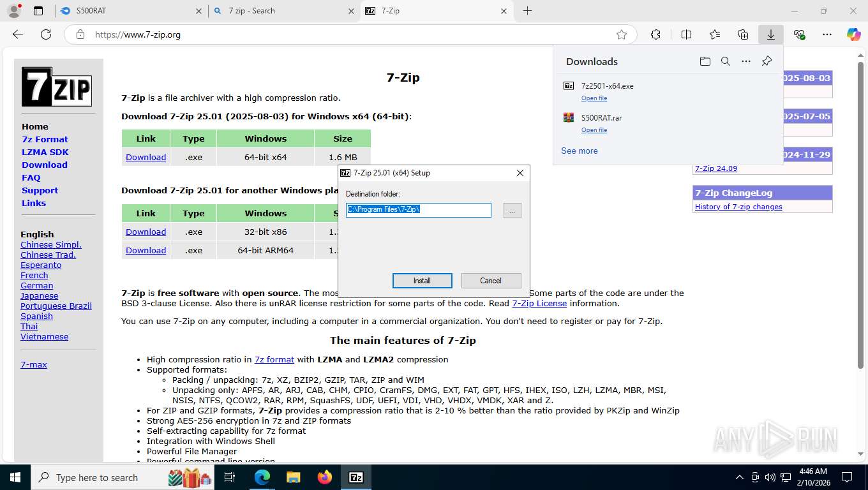Open the tab actions menu icon
Viewport: 868px width, 490px height.
click(x=38, y=11)
